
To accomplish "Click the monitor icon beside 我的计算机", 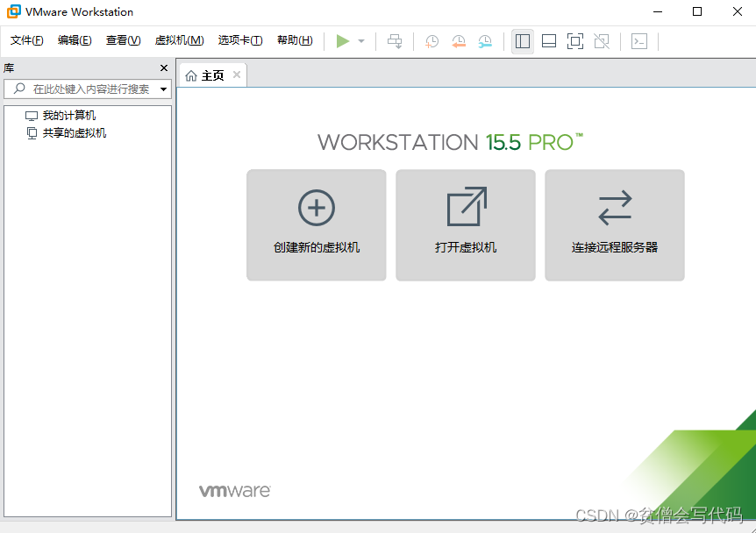I will pyautogui.click(x=32, y=116).
